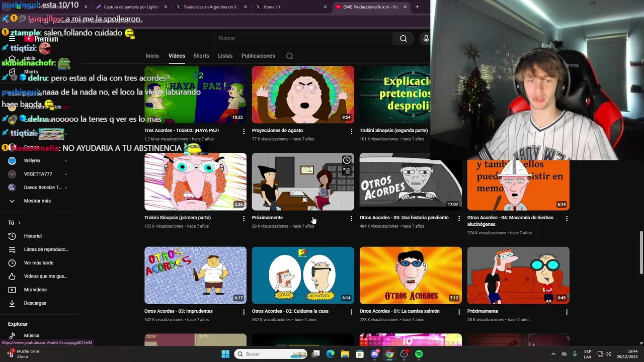This screenshot has height=362, width=644.
Task: Click the YouTube Buscar search field
Action: click(303, 39)
